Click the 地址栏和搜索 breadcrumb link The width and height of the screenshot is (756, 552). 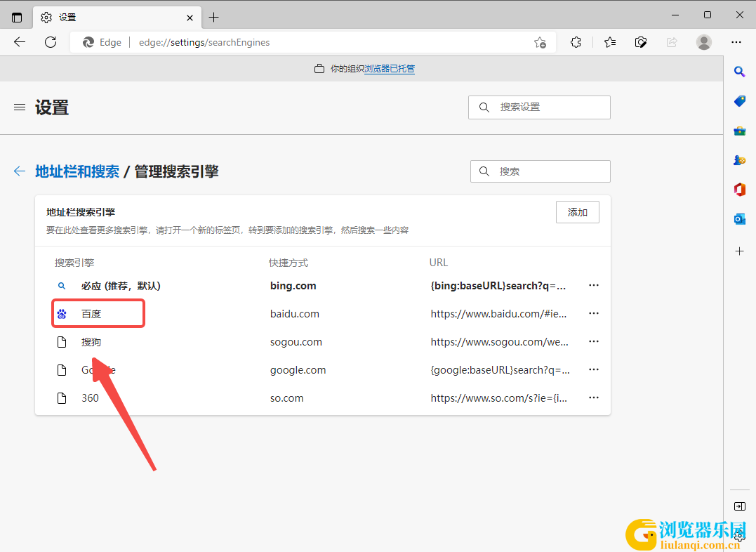click(x=77, y=171)
